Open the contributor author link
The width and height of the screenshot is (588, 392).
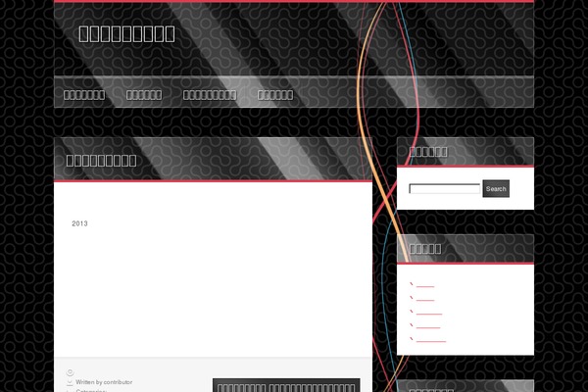(x=118, y=382)
